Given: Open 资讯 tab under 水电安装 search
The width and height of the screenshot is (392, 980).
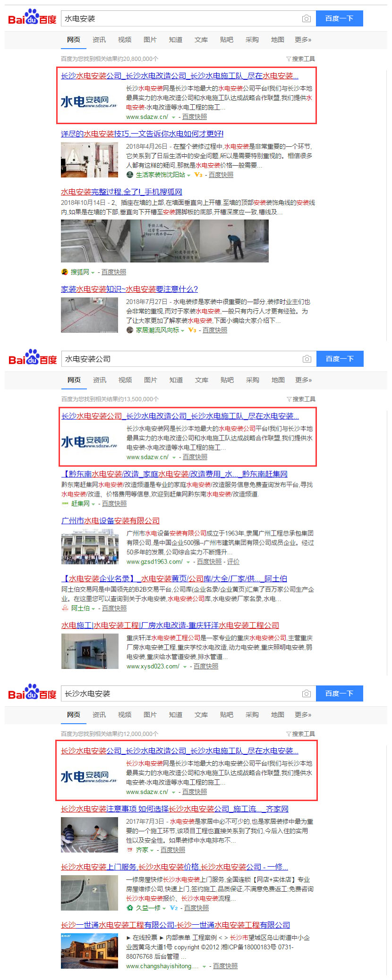Looking at the screenshot, I should pyautogui.click(x=99, y=40).
